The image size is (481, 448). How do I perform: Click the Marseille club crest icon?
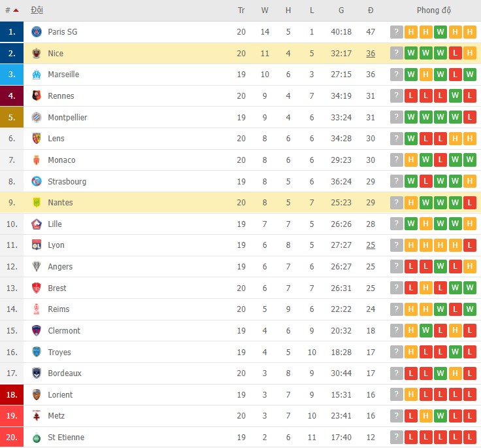(x=37, y=75)
